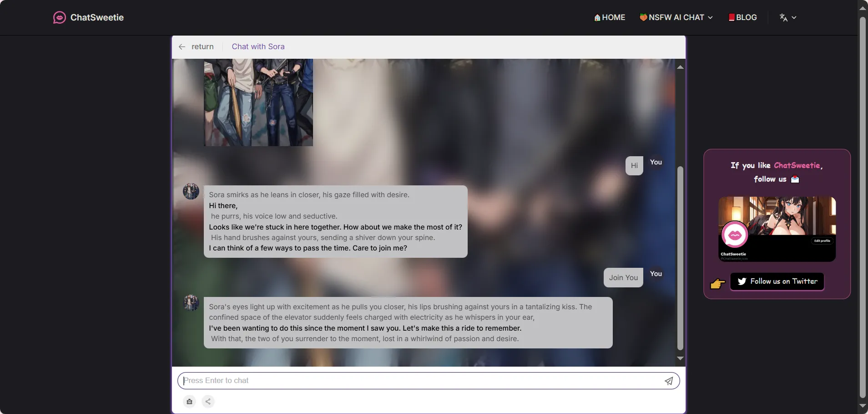The height and width of the screenshot is (414, 868).
Task: Click the language translate icon
Action: 783,17
